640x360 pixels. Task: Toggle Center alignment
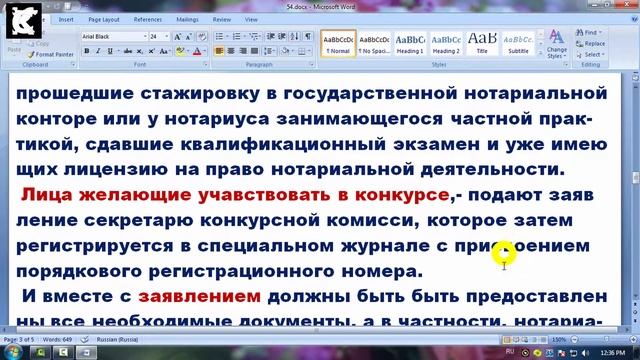click(231, 51)
